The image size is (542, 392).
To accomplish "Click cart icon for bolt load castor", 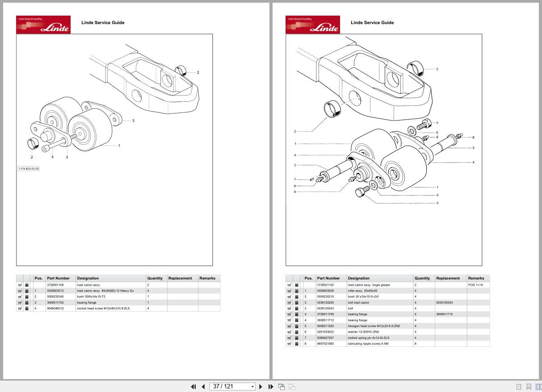I will click(290, 302).
